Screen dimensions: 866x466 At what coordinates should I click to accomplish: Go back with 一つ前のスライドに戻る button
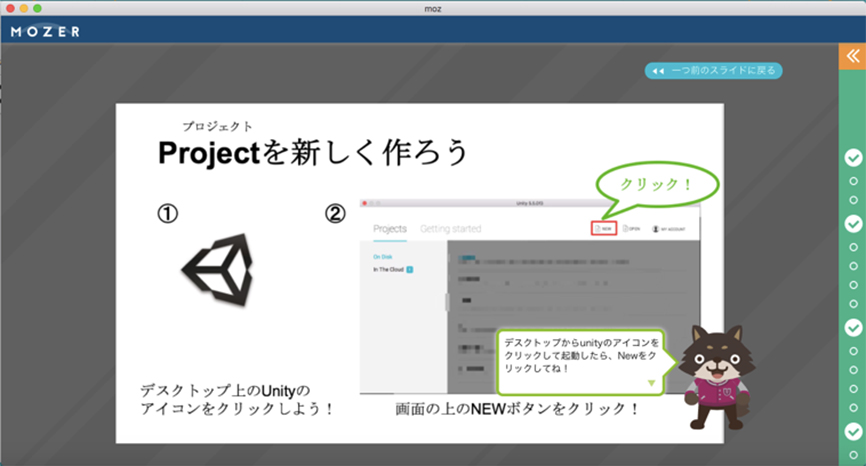[x=714, y=71]
